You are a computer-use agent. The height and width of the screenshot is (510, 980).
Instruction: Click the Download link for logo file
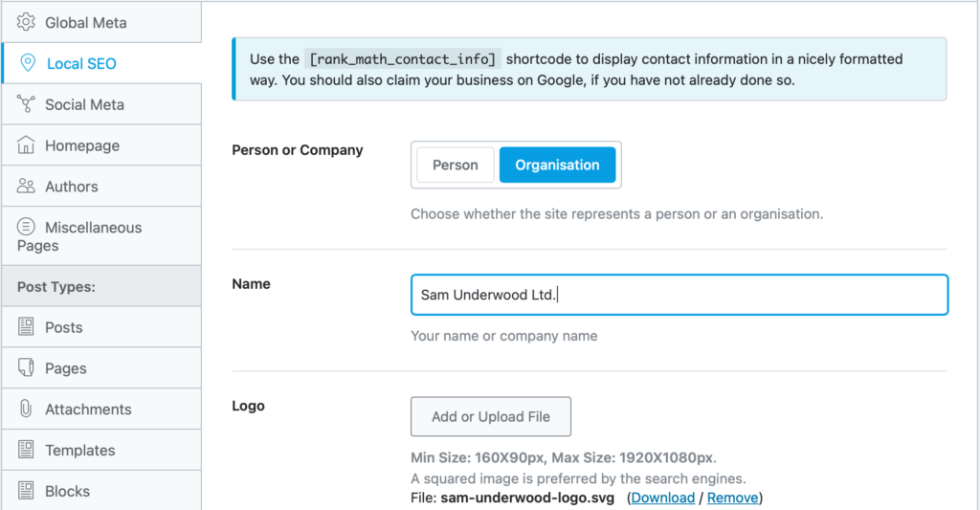[x=662, y=498]
